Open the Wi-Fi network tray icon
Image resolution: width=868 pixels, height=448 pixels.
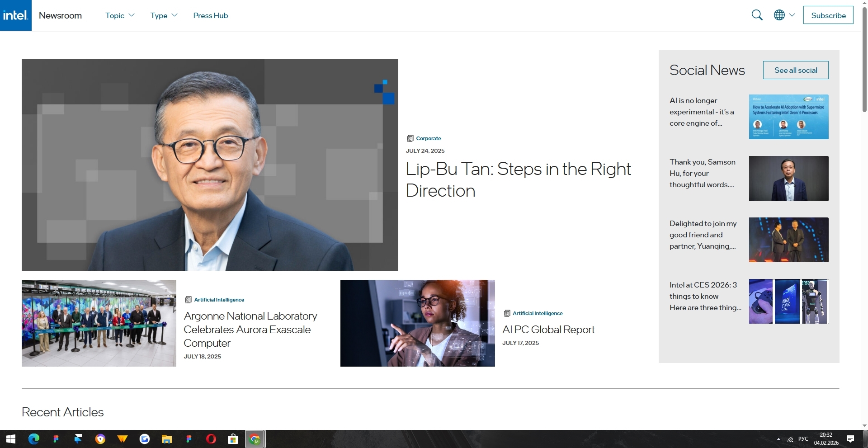coord(790,439)
